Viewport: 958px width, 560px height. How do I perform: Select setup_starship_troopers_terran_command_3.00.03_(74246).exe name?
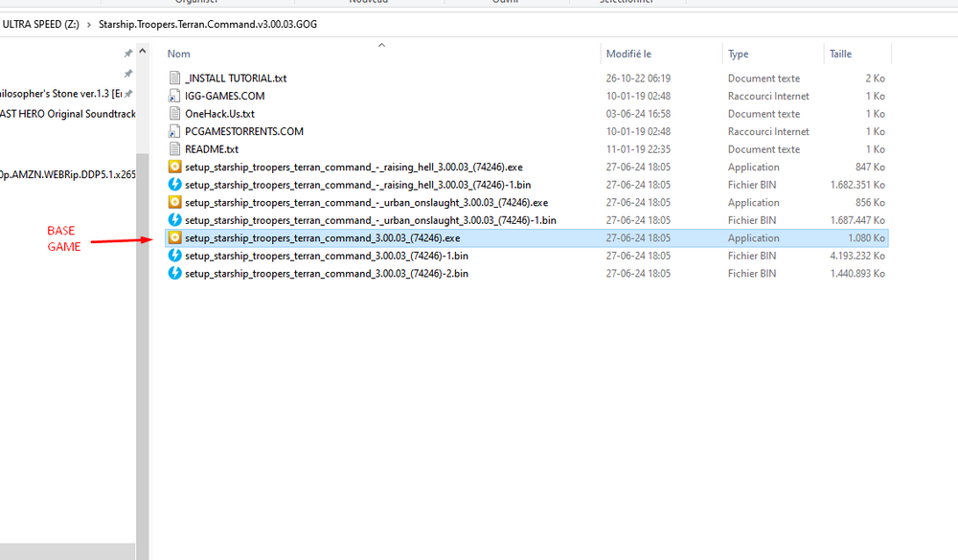coord(323,237)
